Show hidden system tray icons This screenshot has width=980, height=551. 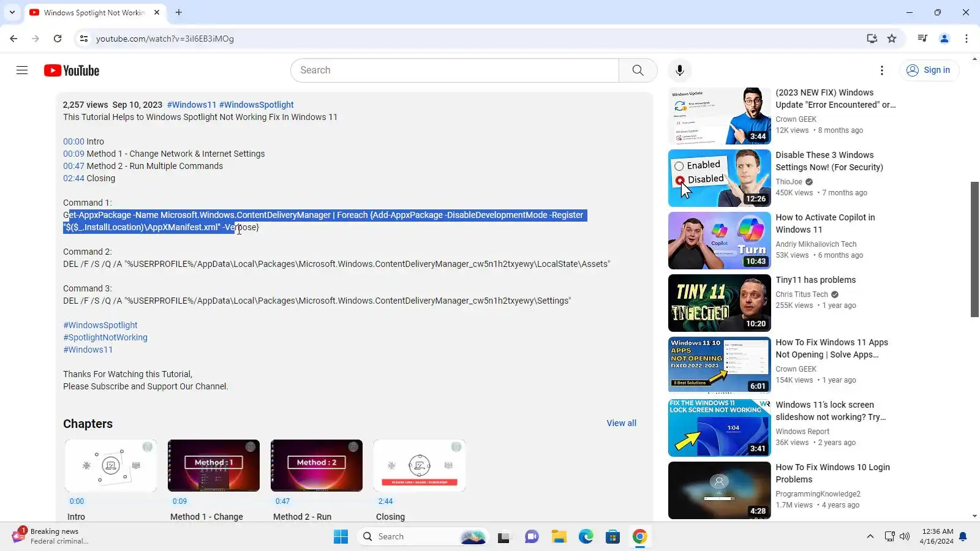[870, 537]
